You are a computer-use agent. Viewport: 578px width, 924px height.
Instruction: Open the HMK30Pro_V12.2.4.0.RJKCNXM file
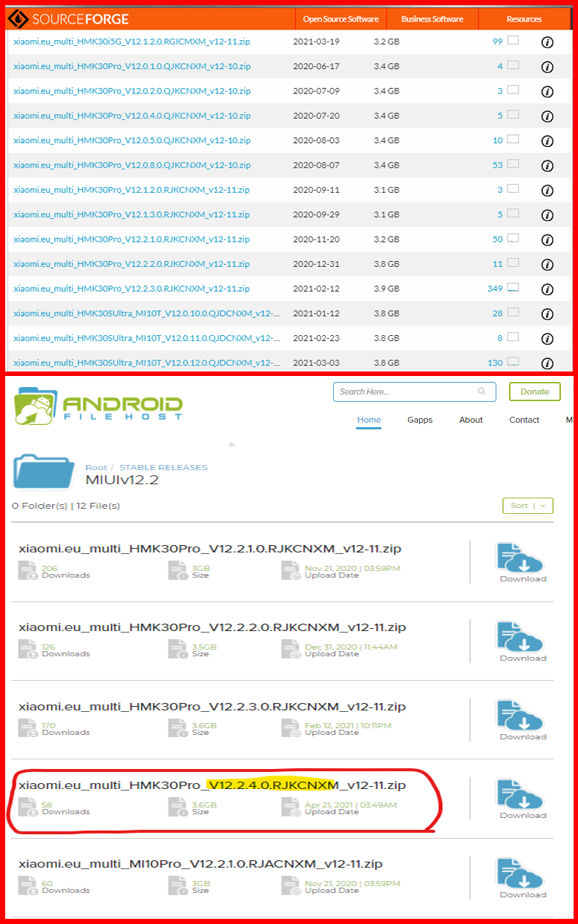[212, 785]
